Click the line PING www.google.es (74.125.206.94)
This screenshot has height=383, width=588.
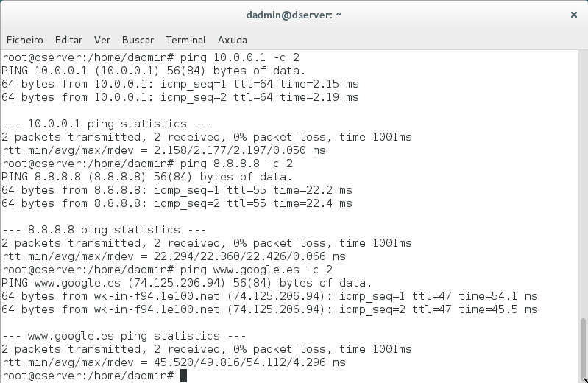186,283
